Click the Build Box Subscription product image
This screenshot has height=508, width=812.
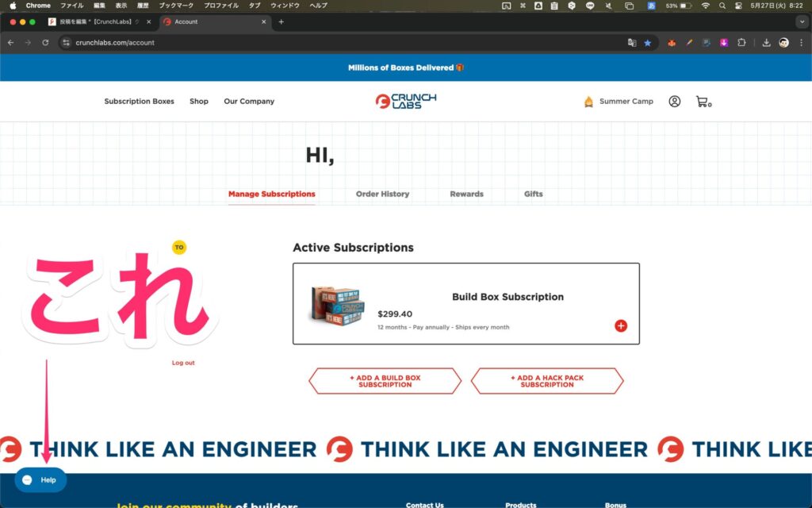(x=337, y=306)
